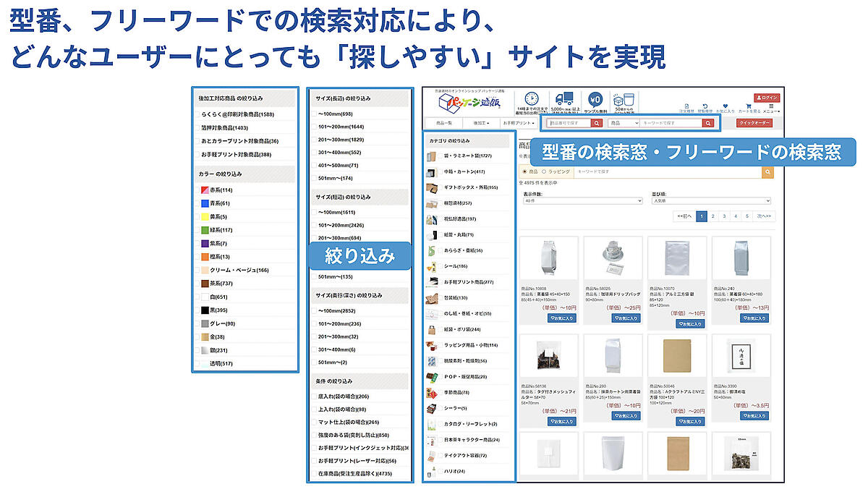This screenshot has width=868, height=492.
Task: Click the product number search magnifier button
Action: tap(597, 124)
